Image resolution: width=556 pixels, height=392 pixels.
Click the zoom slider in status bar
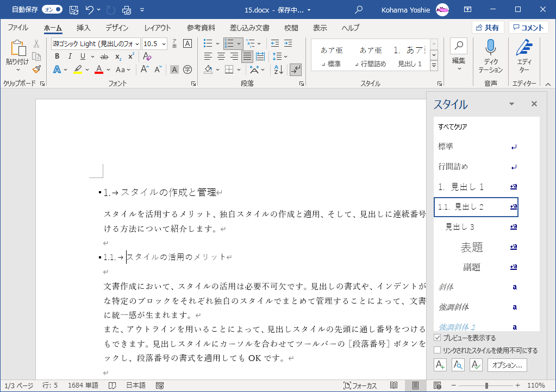click(x=486, y=385)
